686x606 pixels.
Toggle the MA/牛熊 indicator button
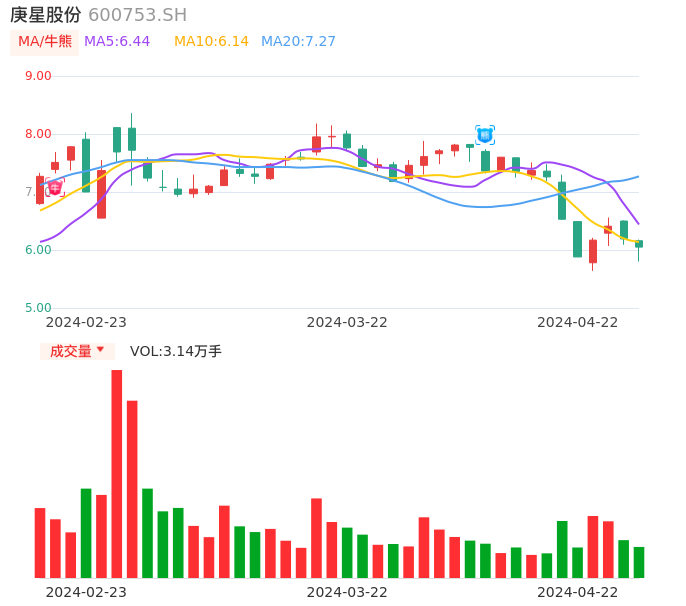point(45,42)
